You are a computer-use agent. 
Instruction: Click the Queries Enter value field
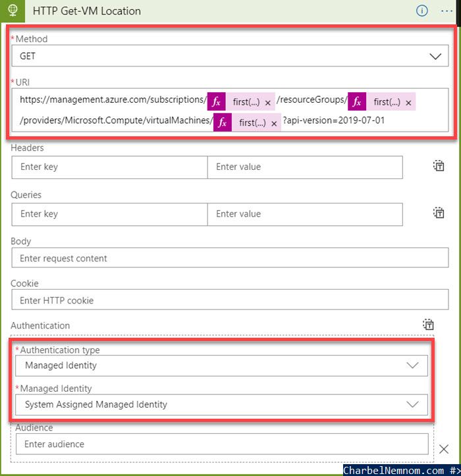tap(304, 214)
